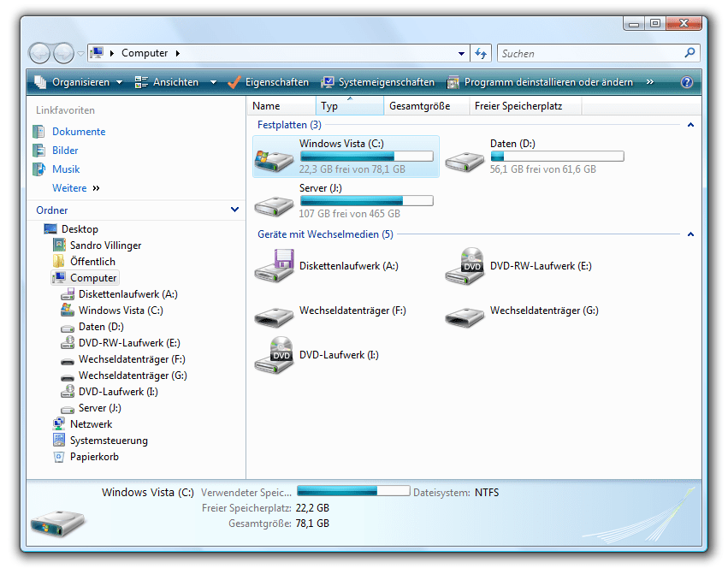This screenshot has height=574, width=728.
Task: Click into the Suchen search field
Action: pyautogui.click(x=590, y=53)
